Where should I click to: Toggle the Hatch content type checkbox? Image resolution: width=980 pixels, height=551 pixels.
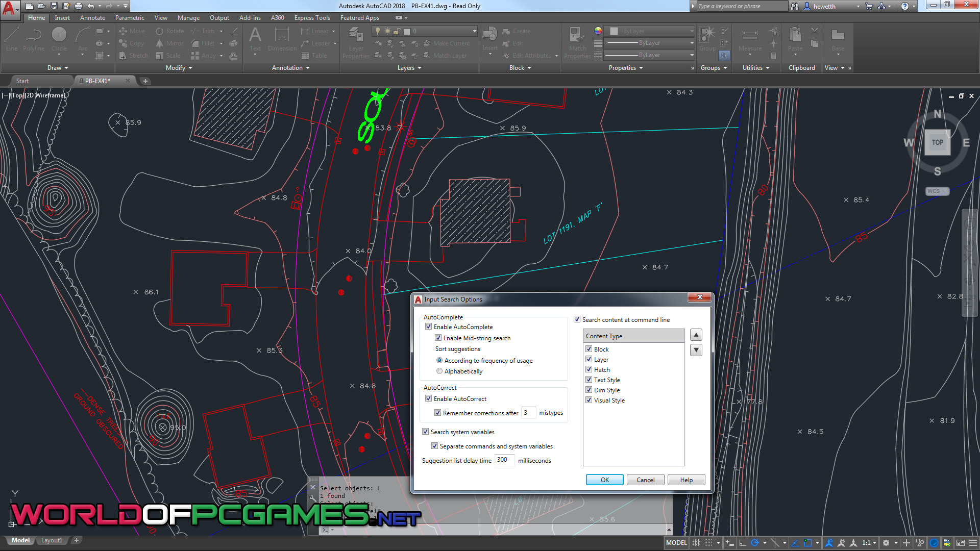589,369
